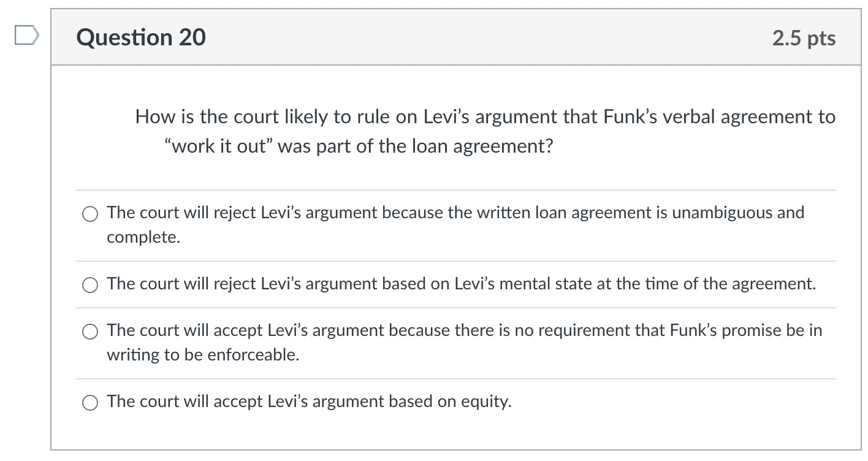
Task: Click the word complete in the first answer
Action: click(142, 238)
